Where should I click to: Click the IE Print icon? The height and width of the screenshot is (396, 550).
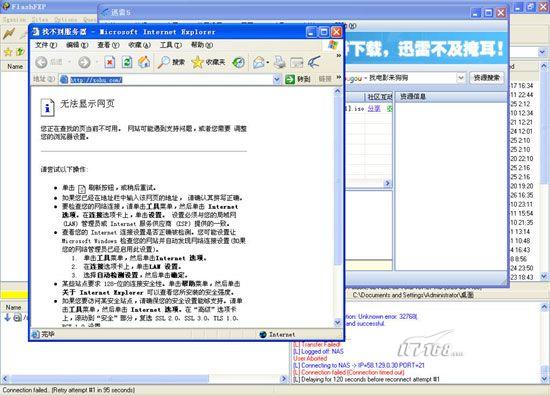[280, 62]
